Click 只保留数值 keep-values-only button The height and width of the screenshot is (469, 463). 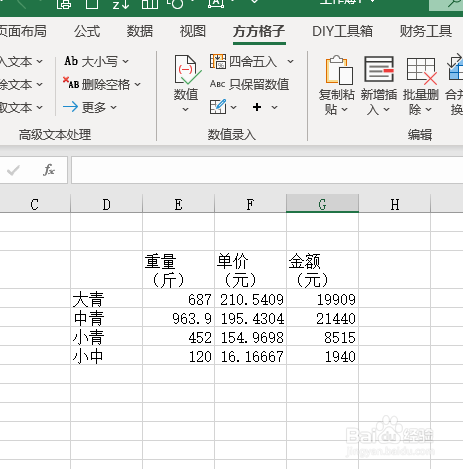pyautogui.click(x=249, y=84)
